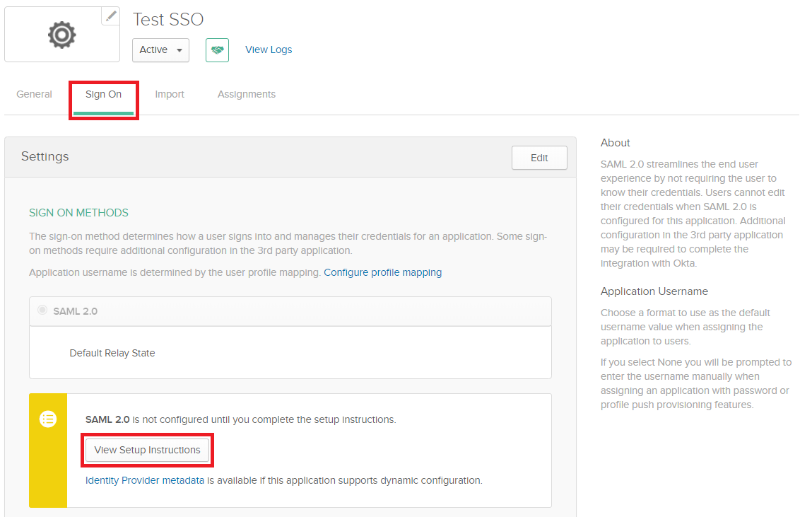
Task: Click the Test SSO application title
Action: [168, 20]
